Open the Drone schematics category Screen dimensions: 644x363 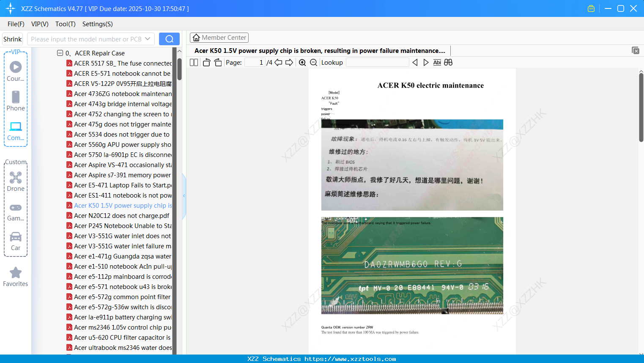16,181
